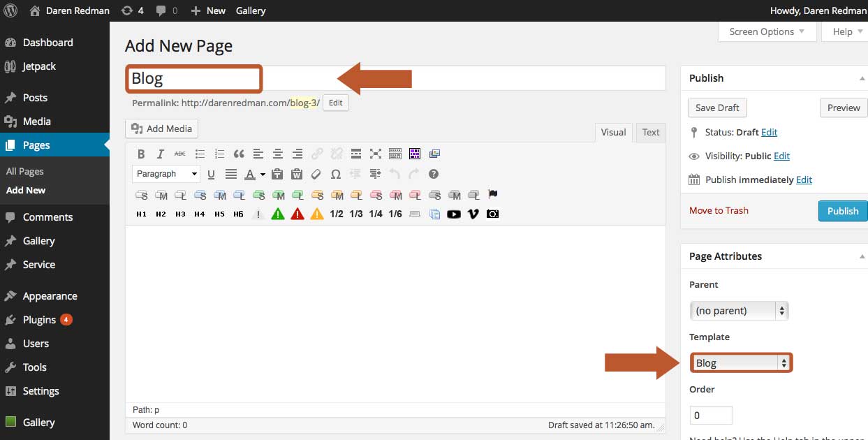Collapse the Publish box
Image resolution: width=868 pixels, height=440 pixels.
(862, 79)
